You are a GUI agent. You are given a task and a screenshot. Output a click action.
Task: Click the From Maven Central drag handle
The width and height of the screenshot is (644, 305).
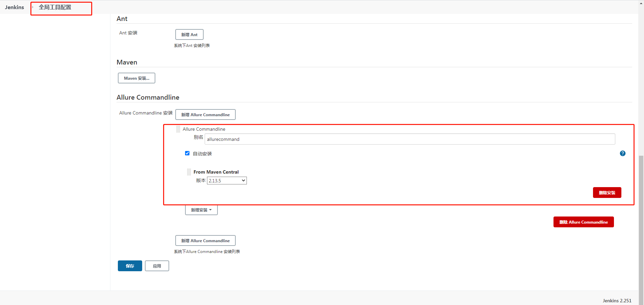(189, 172)
